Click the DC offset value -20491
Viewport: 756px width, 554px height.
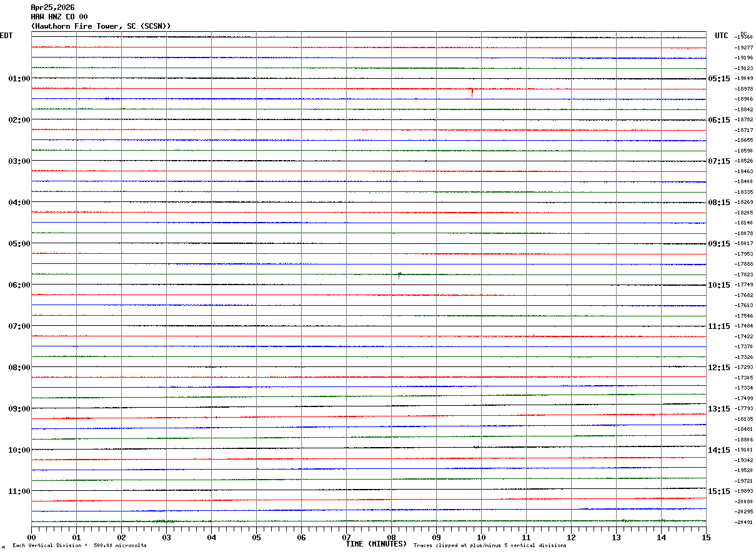(744, 522)
